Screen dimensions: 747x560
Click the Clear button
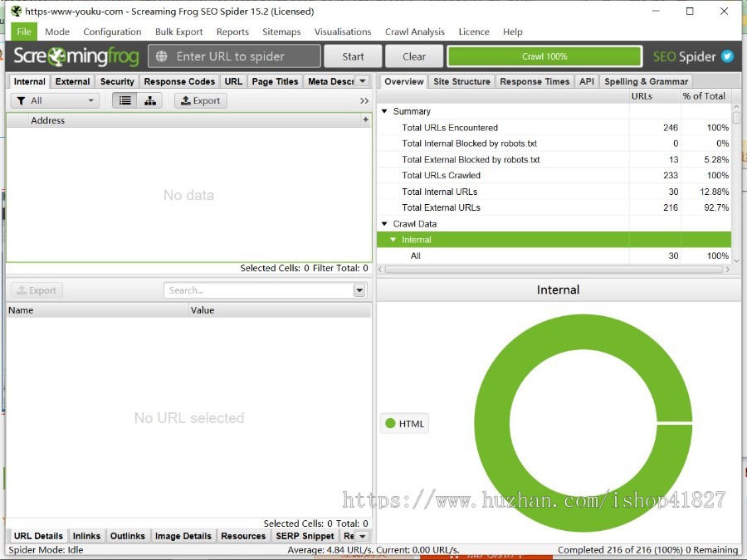pyautogui.click(x=414, y=56)
